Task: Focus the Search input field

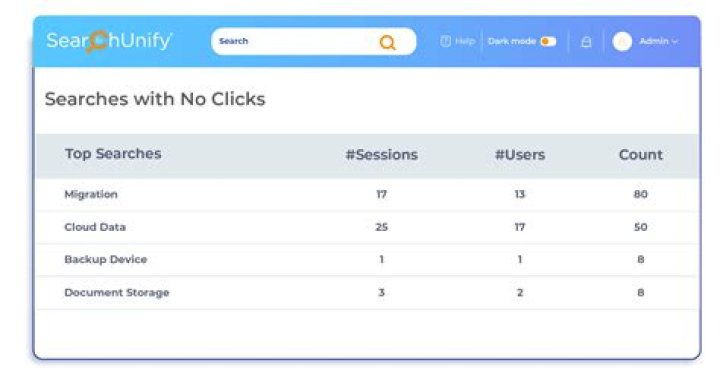Action: [314, 41]
